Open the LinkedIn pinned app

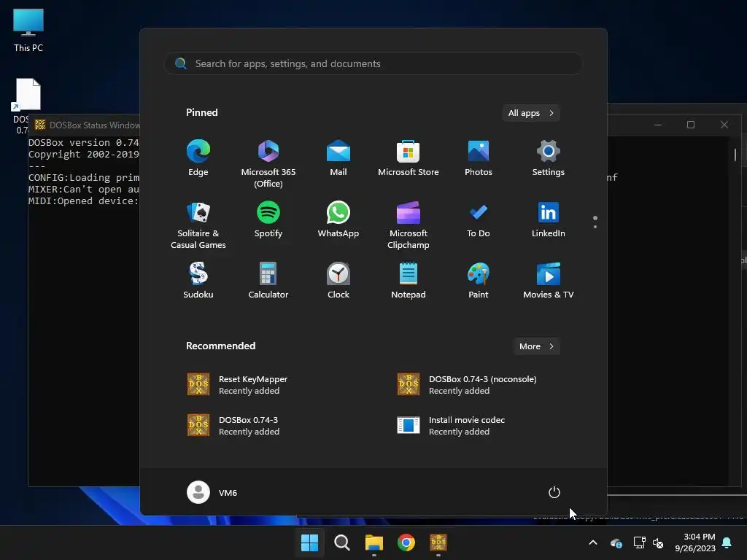(x=549, y=220)
